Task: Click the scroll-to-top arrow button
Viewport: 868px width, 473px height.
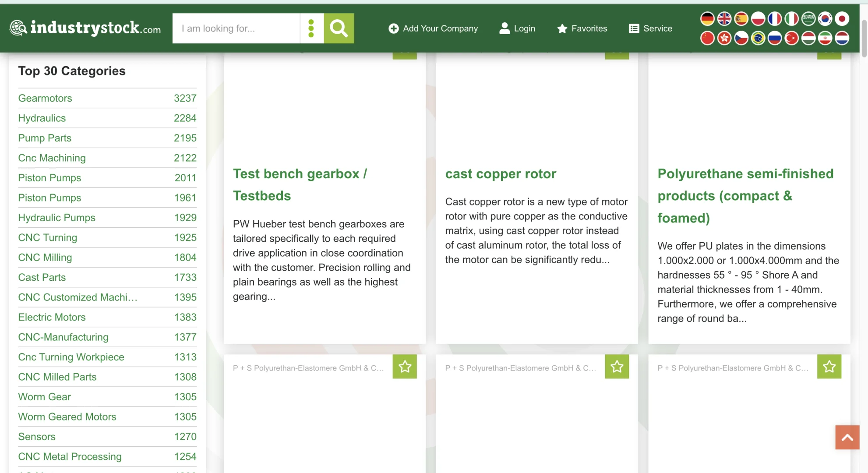Action: tap(847, 437)
